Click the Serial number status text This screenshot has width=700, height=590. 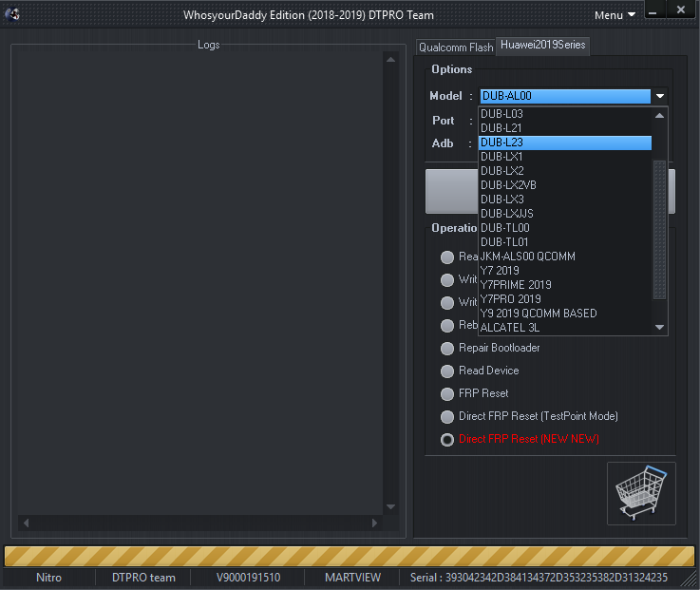[x=539, y=578]
